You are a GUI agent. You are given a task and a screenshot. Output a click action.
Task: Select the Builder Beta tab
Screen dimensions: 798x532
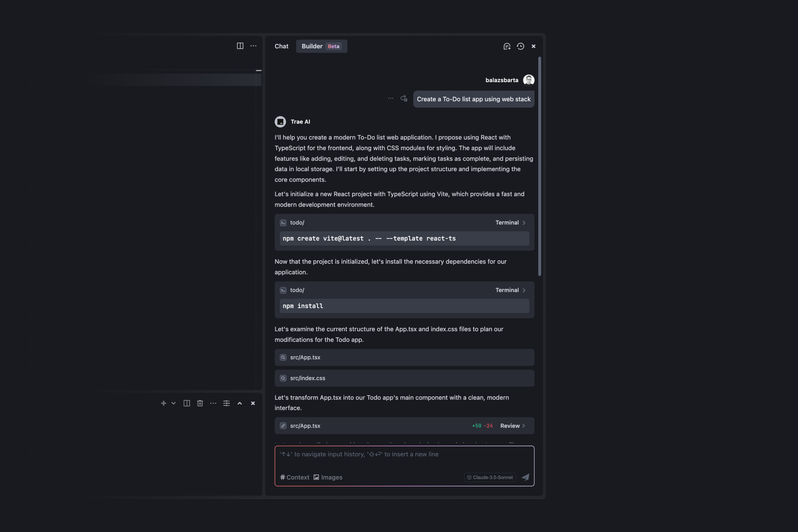pyautogui.click(x=322, y=46)
